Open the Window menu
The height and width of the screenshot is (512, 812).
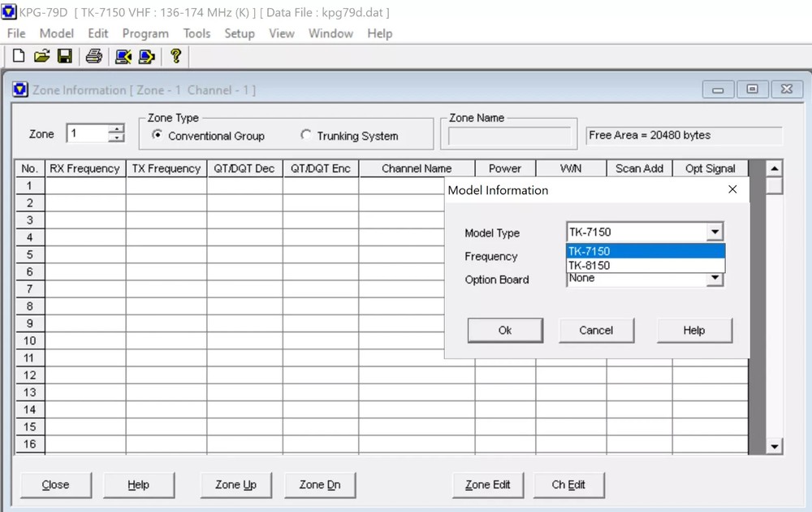tap(330, 33)
